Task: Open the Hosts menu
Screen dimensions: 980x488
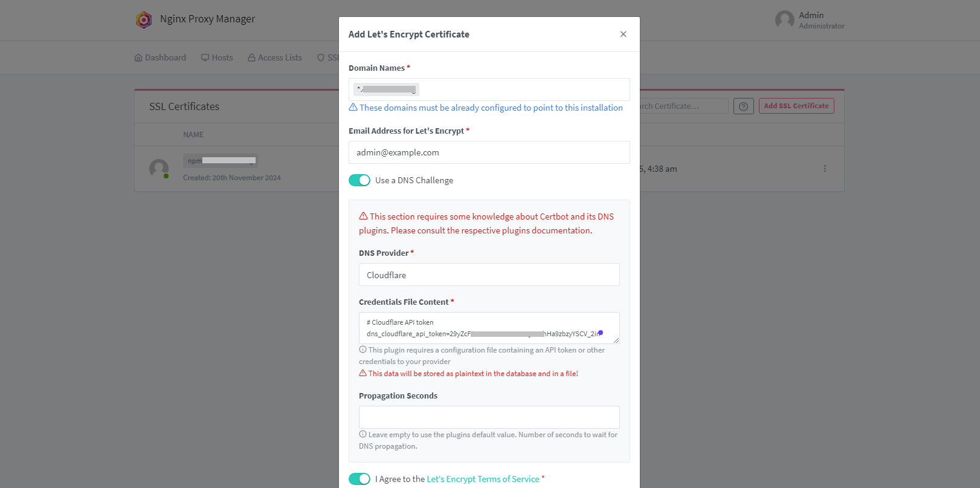Action: (x=217, y=57)
